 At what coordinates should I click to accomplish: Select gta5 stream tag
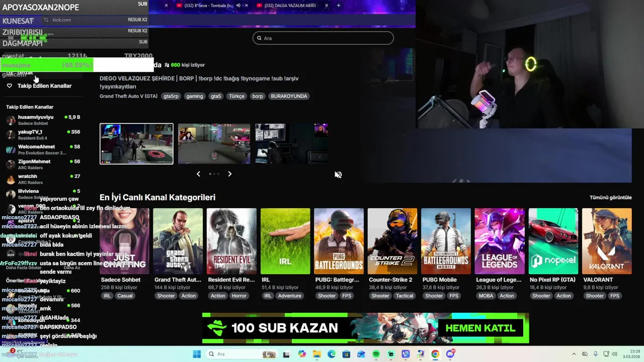coord(216,96)
